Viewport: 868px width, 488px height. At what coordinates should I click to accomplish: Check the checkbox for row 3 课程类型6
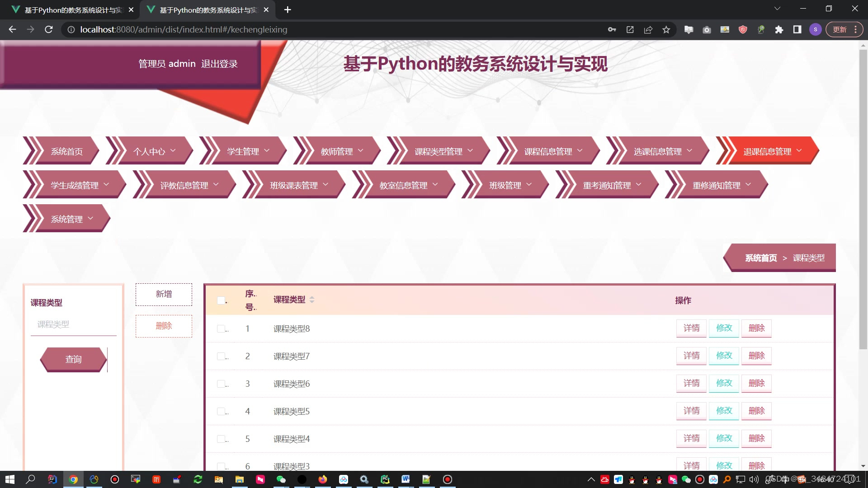coord(220,384)
